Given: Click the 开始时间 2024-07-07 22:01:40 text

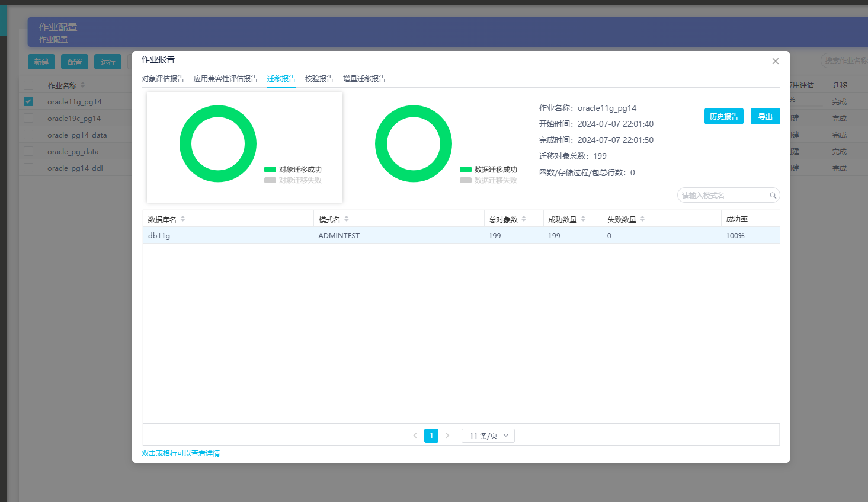Looking at the screenshot, I should [x=596, y=124].
